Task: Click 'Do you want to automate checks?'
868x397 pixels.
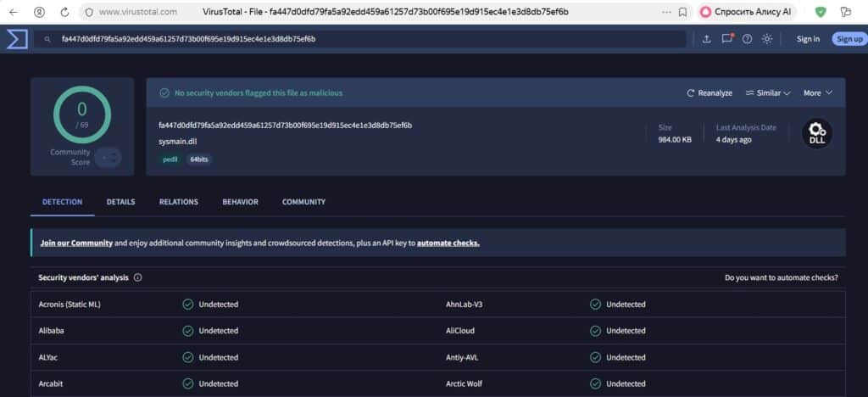Action: pyautogui.click(x=781, y=278)
